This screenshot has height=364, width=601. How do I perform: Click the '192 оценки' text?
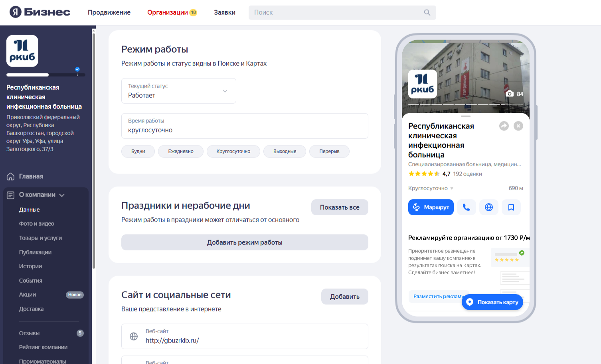(x=467, y=174)
